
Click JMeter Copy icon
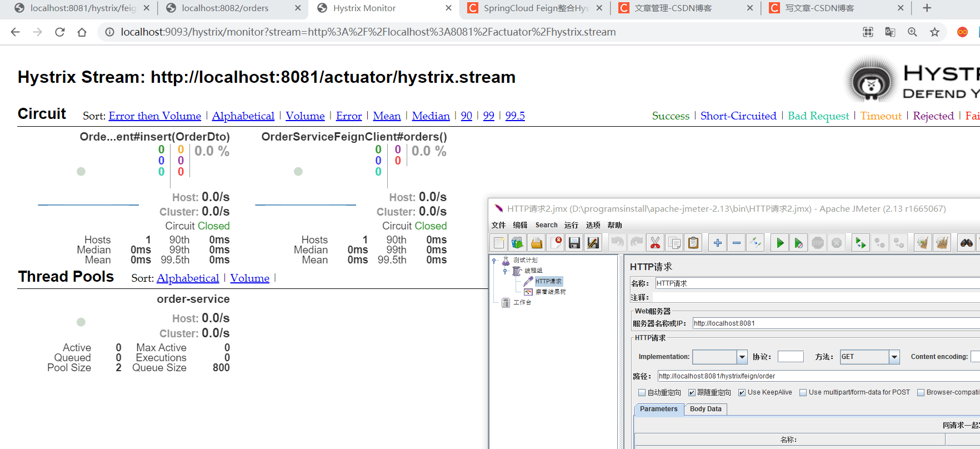[x=674, y=243]
